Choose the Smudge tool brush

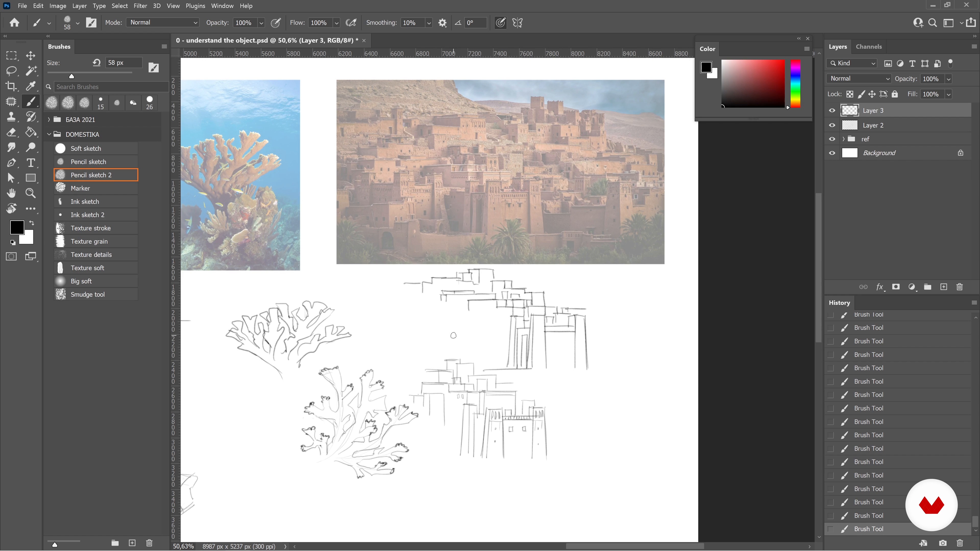[96, 294]
